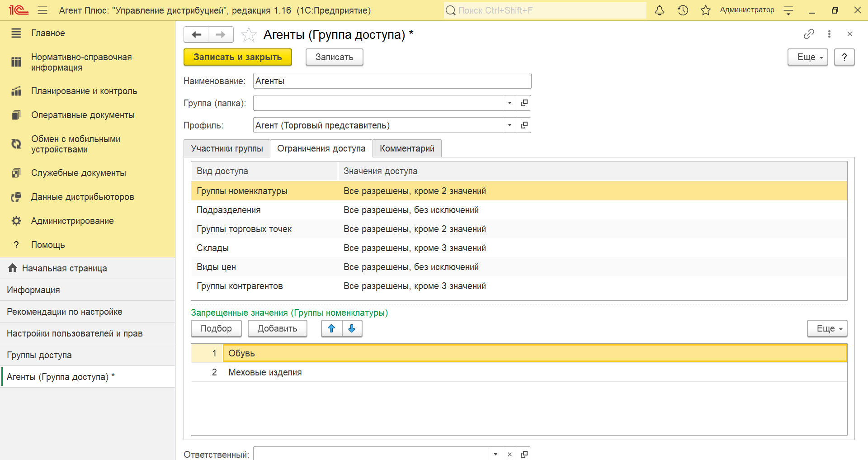
Task: Select the Агенты (Группа доступа) open page
Action: [x=87, y=377]
